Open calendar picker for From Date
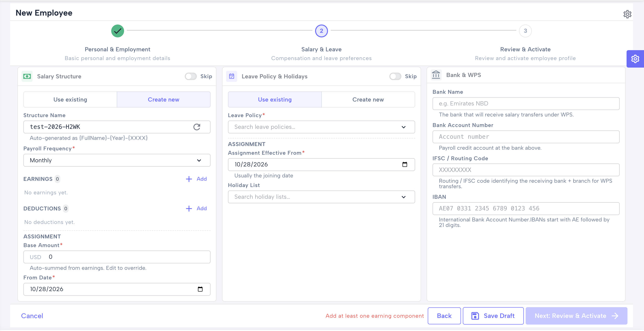The height and width of the screenshot is (331, 644). pyautogui.click(x=200, y=289)
